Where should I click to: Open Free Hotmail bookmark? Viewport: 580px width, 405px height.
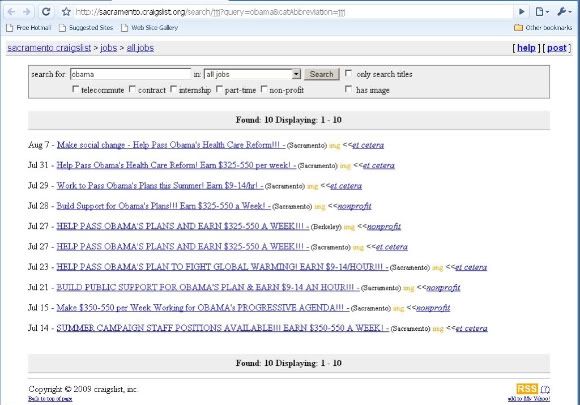(x=28, y=28)
